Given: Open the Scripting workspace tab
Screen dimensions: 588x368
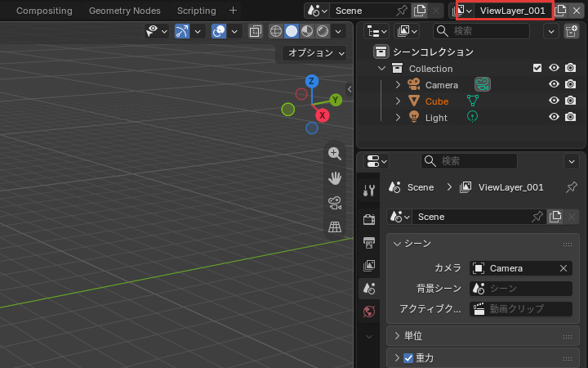Looking at the screenshot, I should [x=197, y=11].
